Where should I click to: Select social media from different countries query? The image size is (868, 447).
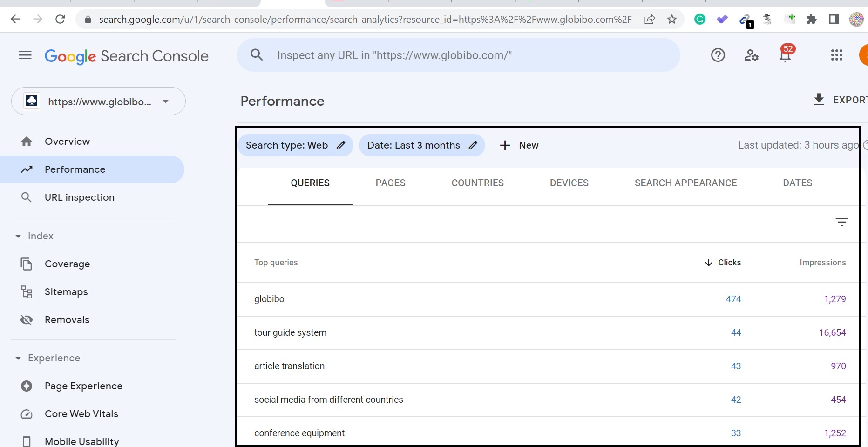[x=548, y=400]
